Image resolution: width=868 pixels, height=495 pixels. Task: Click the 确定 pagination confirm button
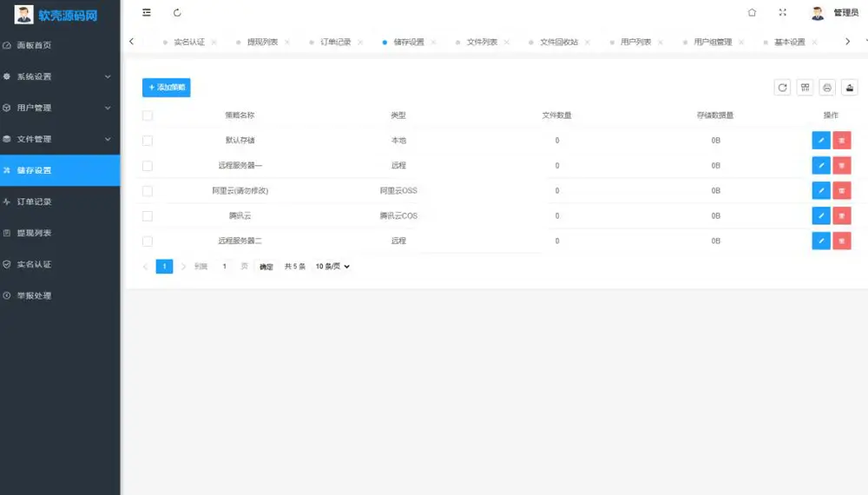pos(266,267)
